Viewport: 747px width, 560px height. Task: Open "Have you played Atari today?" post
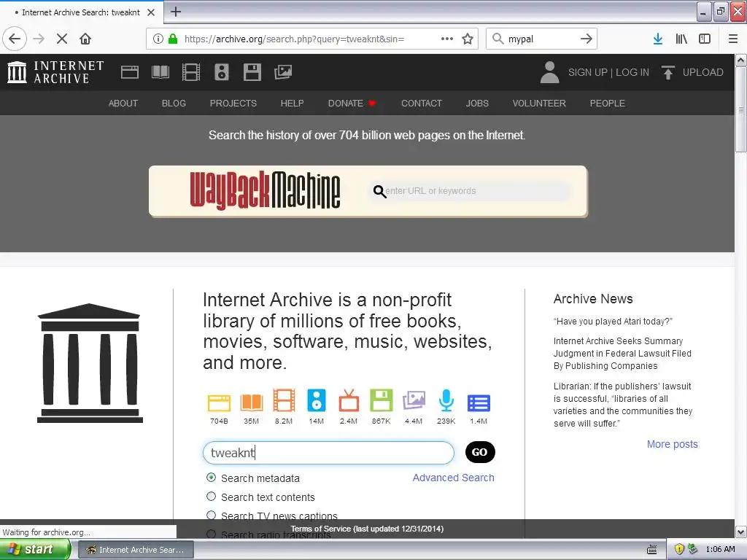tap(613, 322)
